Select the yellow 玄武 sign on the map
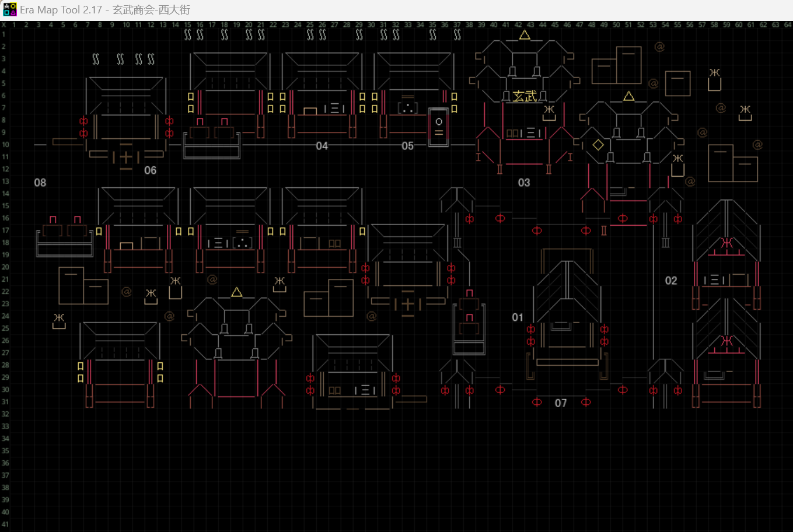The image size is (793, 532). pos(525,97)
